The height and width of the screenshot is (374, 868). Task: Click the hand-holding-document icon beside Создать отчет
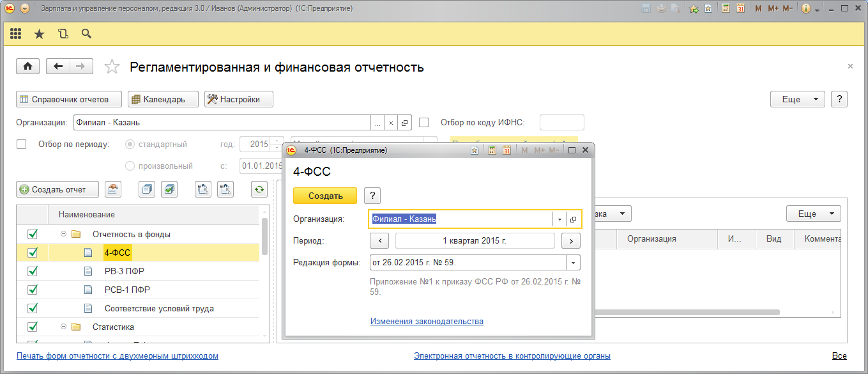click(113, 189)
